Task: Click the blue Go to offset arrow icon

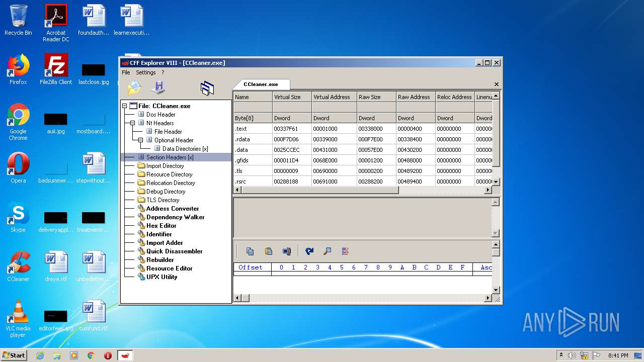Action: (x=309, y=251)
